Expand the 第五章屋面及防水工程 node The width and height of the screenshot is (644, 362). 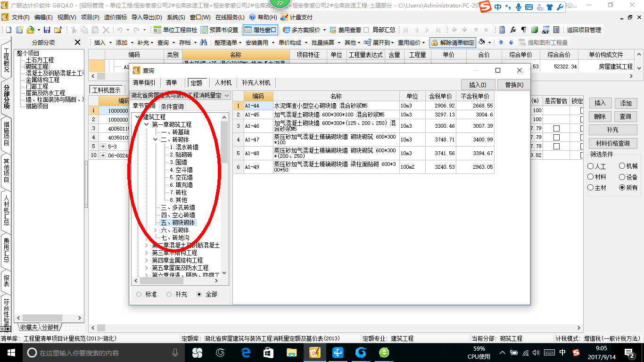146,268
